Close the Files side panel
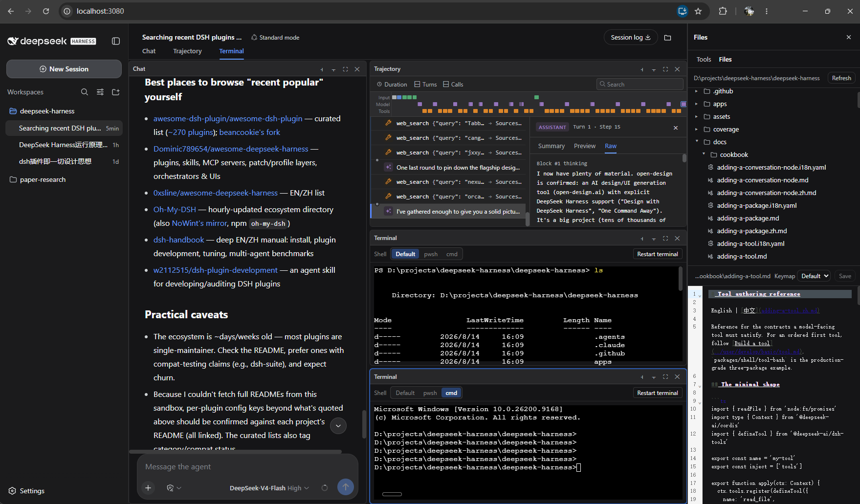Screen dimensions: 860x504 (849, 37)
